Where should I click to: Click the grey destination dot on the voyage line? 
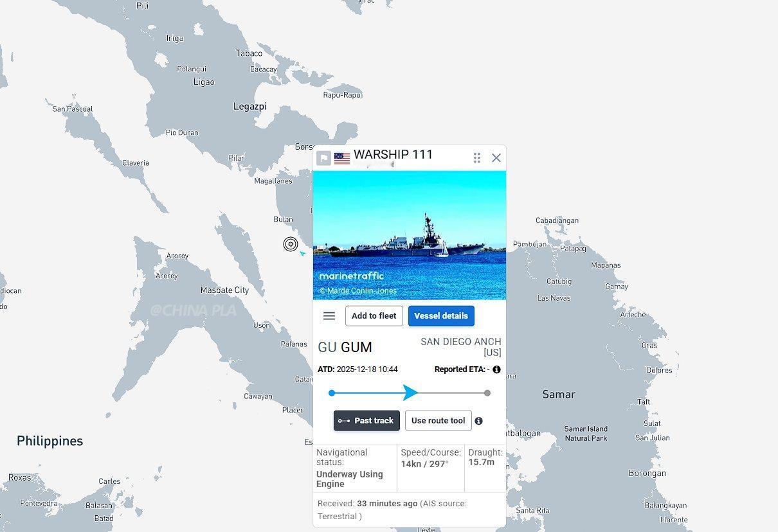(x=487, y=393)
